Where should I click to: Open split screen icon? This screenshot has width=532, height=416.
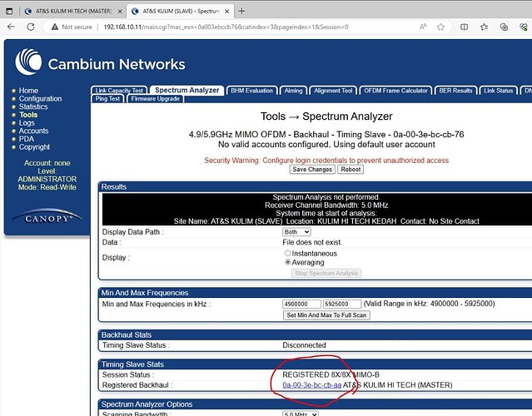point(464,27)
